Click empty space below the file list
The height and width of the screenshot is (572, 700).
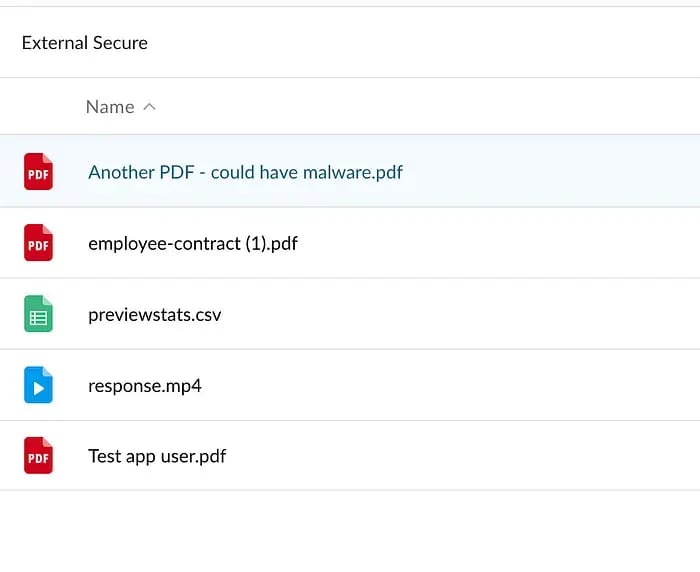[350, 531]
